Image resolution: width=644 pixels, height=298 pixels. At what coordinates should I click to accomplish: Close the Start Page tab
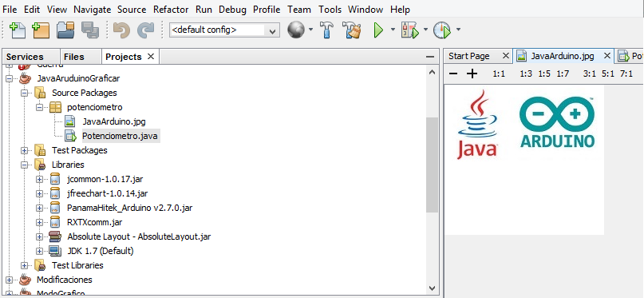coord(506,55)
